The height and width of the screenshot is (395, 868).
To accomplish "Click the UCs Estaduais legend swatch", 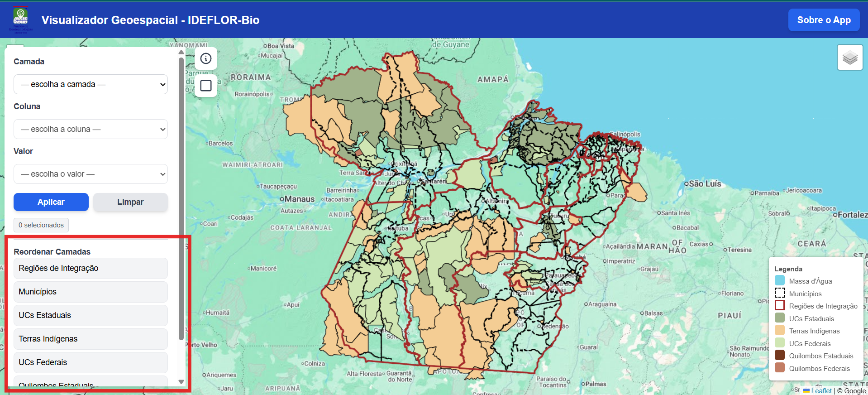I will click(x=779, y=318).
